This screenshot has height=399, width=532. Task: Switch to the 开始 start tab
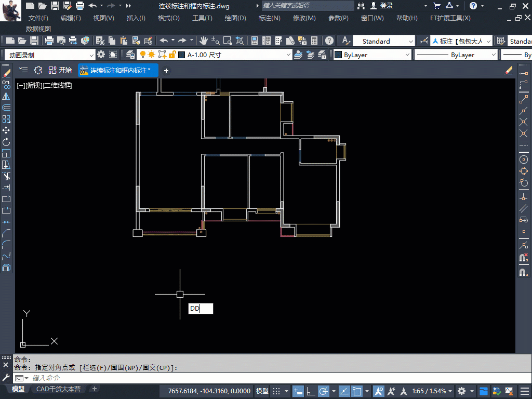point(60,70)
